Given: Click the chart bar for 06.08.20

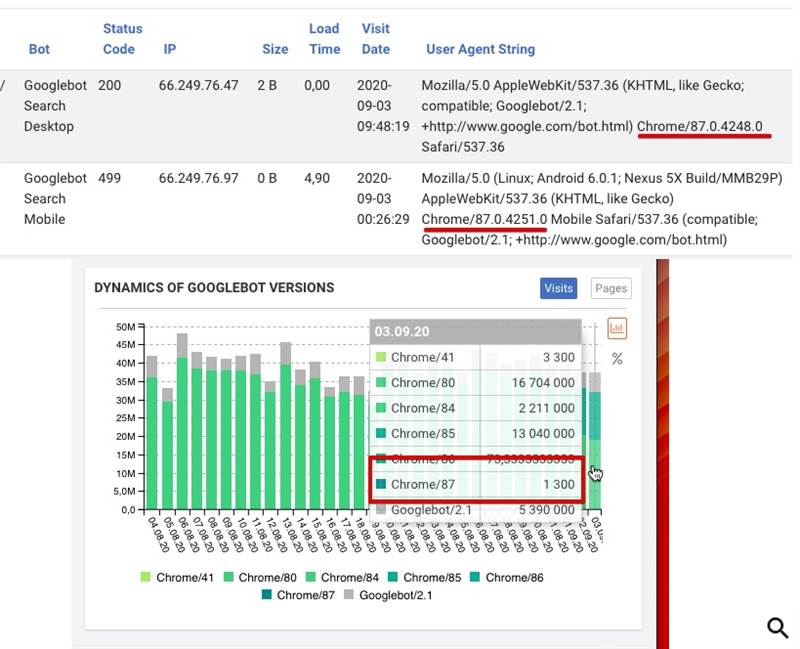Looking at the screenshot, I should tap(182, 421).
